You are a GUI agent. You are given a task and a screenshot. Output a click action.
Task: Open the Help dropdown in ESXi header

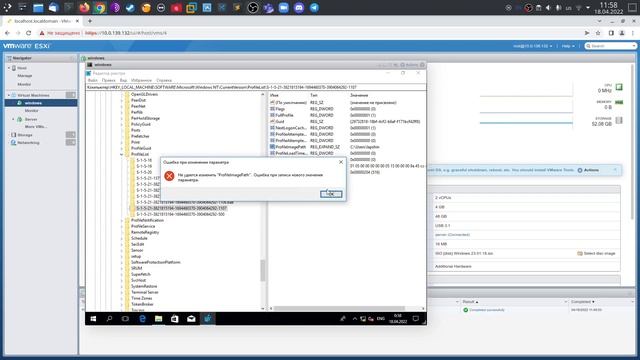coord(568,46)
